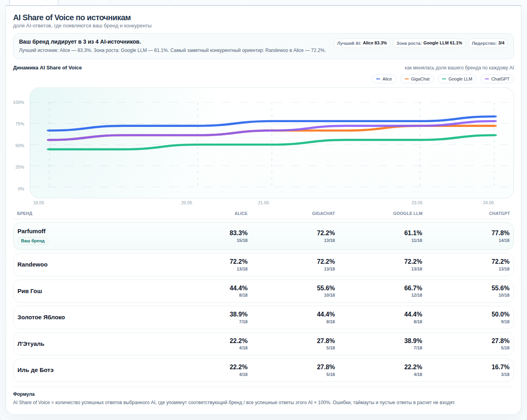527x420 pixels.
Task: Click the 'AI Share of Voice по источникам' heading
Action: click(72, 17)
